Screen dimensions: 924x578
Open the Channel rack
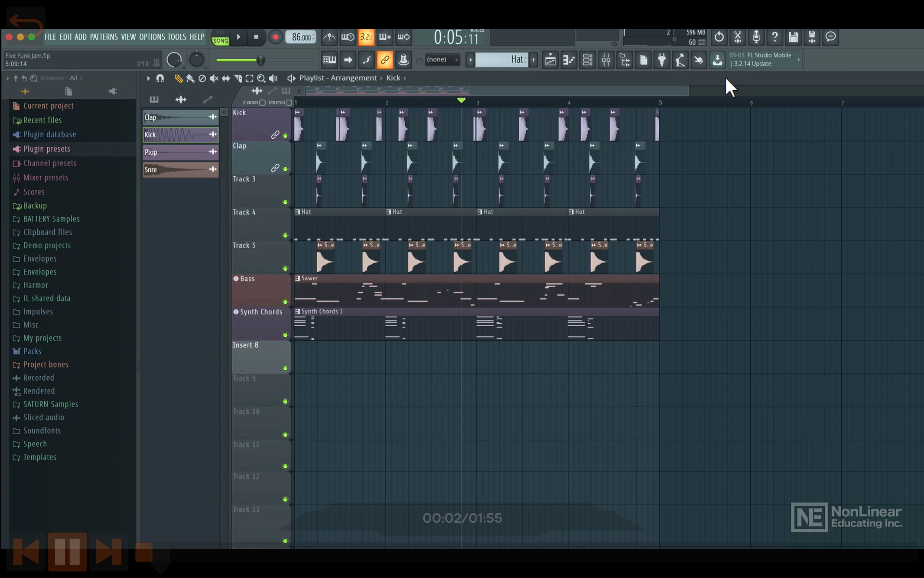click(587, 60)
